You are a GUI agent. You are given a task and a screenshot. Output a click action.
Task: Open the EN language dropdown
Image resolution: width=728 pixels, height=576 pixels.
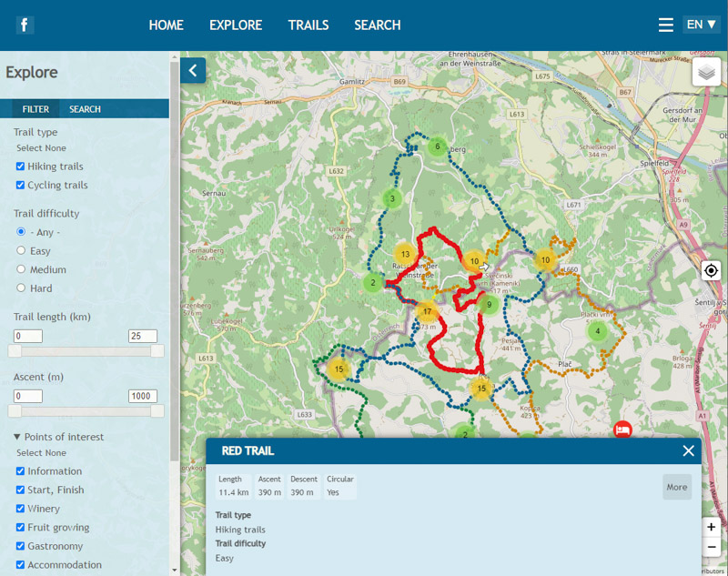[702, 25]
